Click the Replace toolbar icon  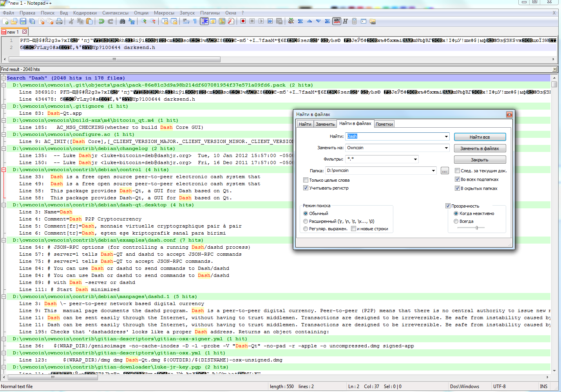click(132, 21)
